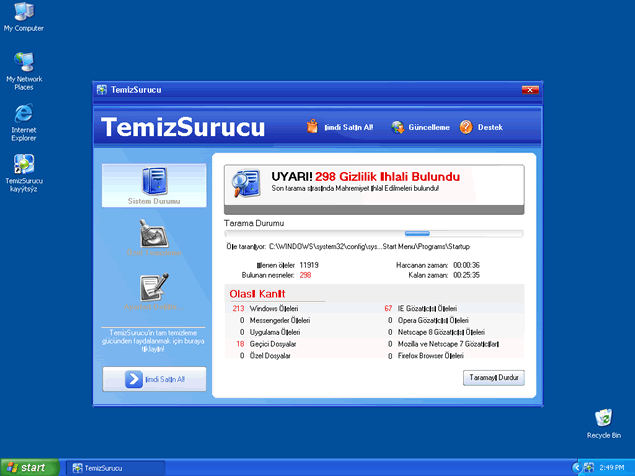The image size is (635, 476).
Task: Click Güncelleme text in the header
Action: click(427, 128)
